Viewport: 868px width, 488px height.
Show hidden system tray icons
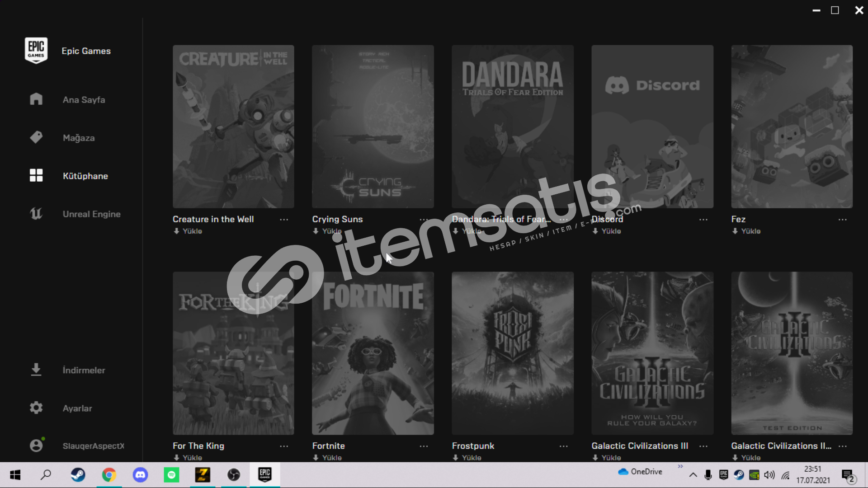(x=693, y=475)
